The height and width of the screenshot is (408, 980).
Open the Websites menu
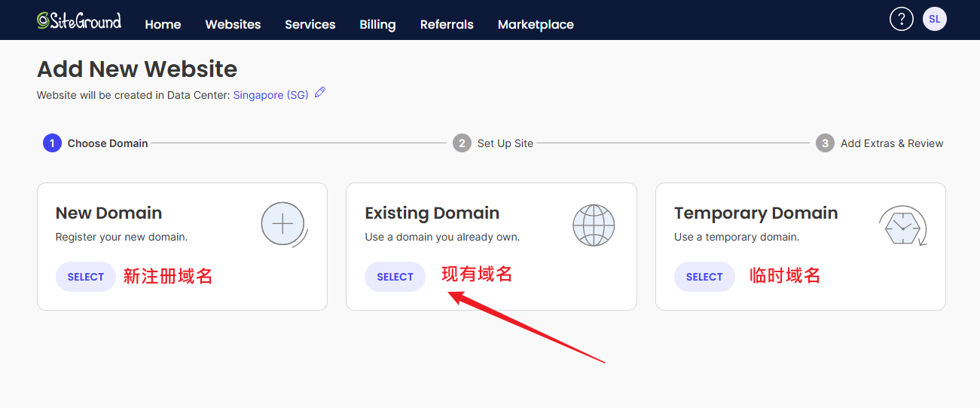click(233, 24)
